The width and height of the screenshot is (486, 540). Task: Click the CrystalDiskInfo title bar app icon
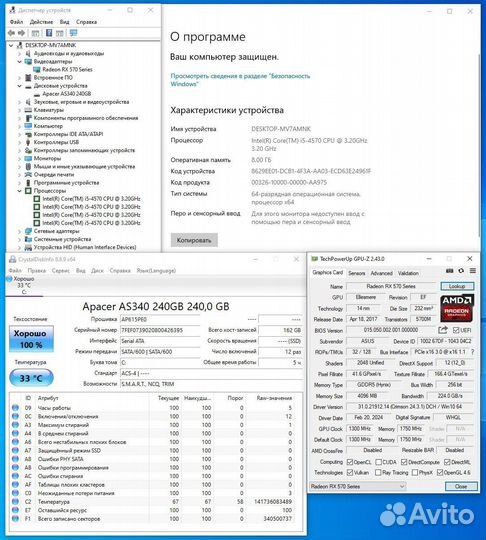pos(13,259)
